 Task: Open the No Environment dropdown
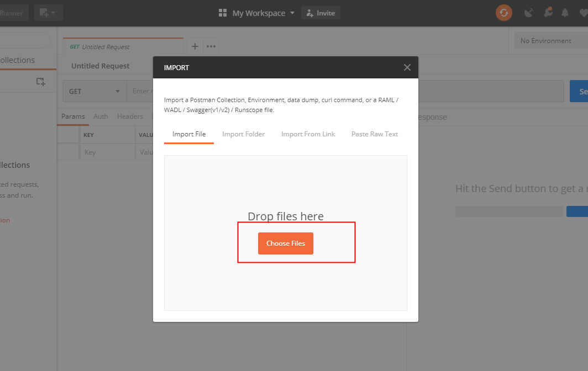(552, 40)
